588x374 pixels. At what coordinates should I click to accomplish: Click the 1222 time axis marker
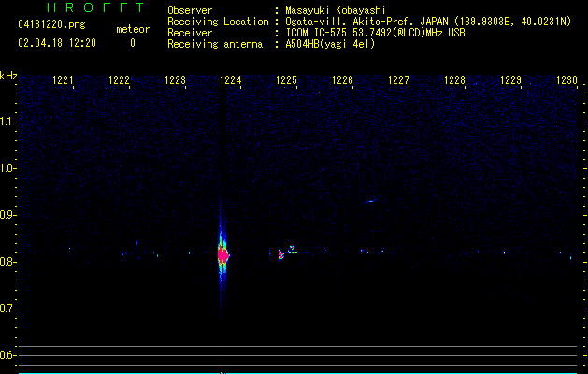[x=119, y=80]
